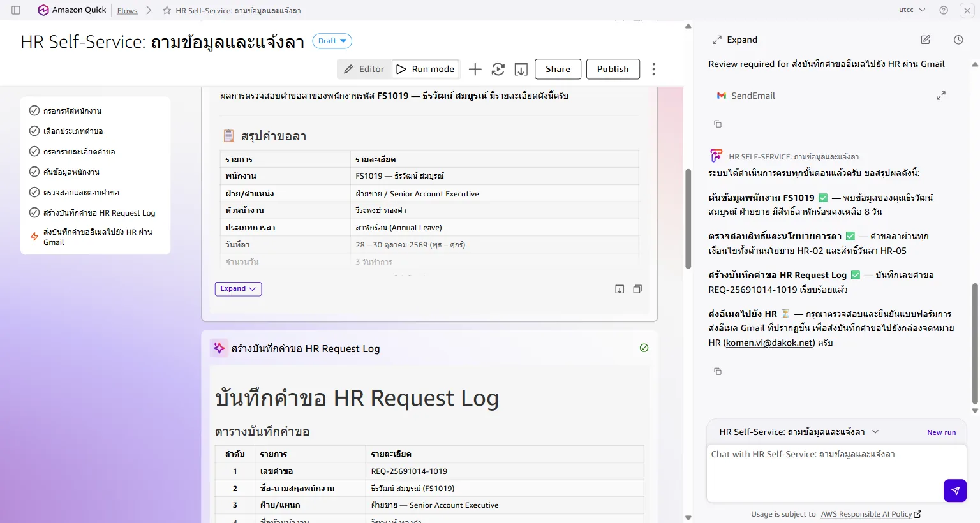Click the Amazon Quick logo
980x523 pixels.
(x=71, y=10)
